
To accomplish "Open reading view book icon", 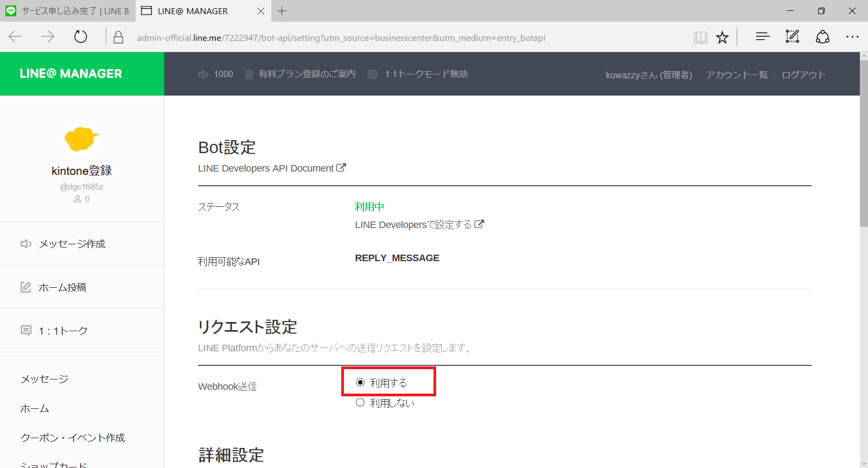I will pyautogui.click(x=700, y=37).
